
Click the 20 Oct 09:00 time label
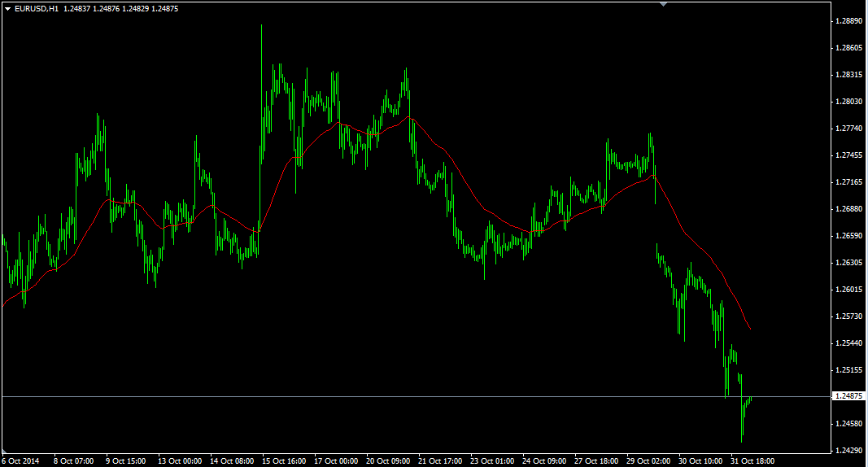(x=388, y=461)
